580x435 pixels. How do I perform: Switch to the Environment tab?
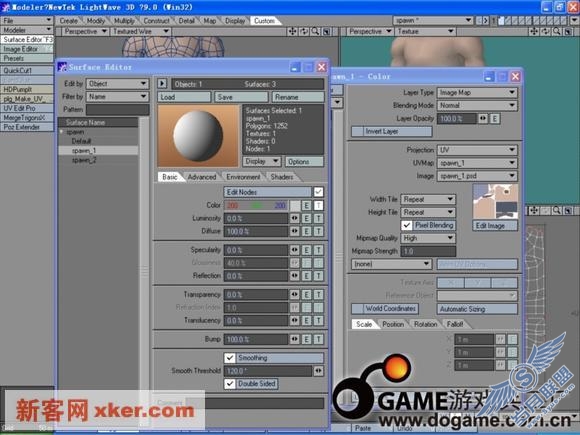pyautogui.click(x=243, y=177)
